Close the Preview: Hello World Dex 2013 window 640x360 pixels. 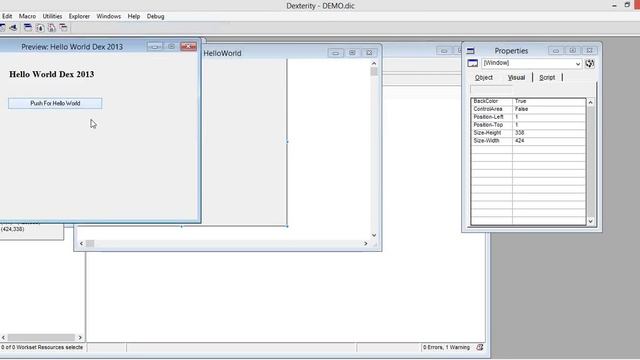click(x=189, y=46)
